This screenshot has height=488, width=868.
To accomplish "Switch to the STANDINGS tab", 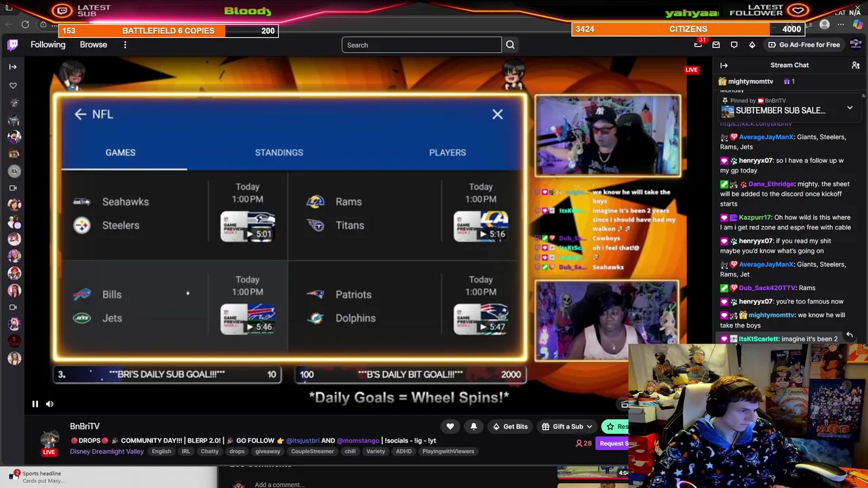I will click(279, 152).
